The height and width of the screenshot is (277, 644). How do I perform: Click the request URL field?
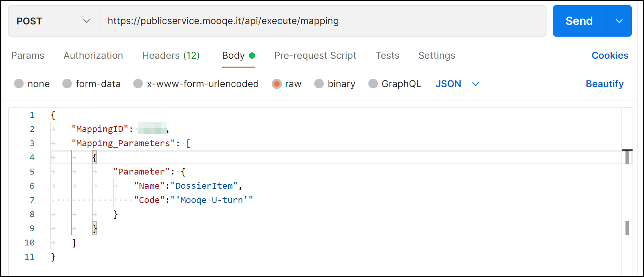pyautogui.click(x=322, y=21)
